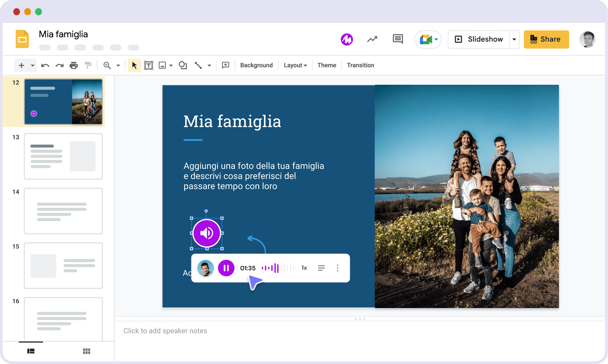Select the text box tool
Viewport: 608px width, 364px height.
[148, 65]
